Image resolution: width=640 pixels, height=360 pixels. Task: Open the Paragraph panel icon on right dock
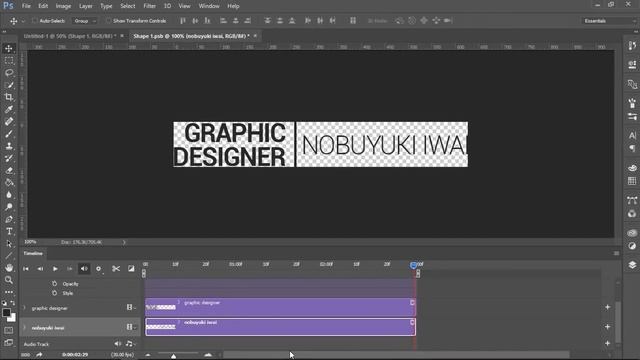(632, 148)
